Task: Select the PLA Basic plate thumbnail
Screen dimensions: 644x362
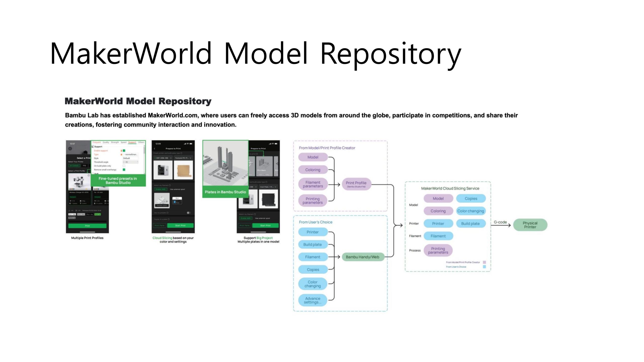Action: click(x=264, y=166)
